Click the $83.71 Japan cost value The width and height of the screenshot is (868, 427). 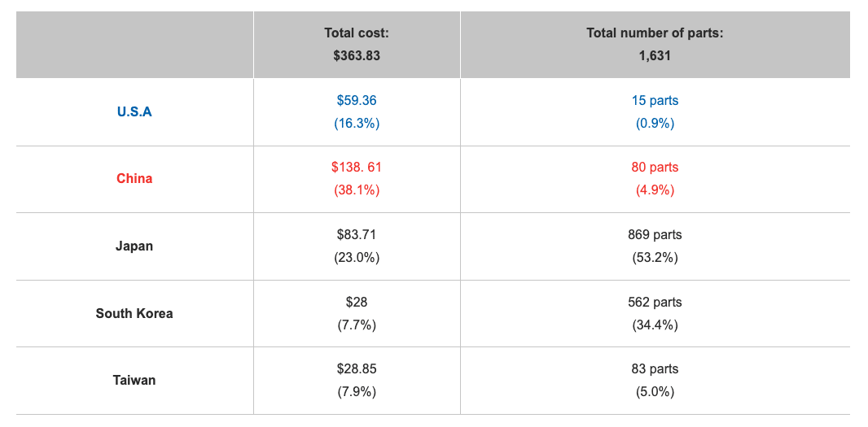point(357,235)
